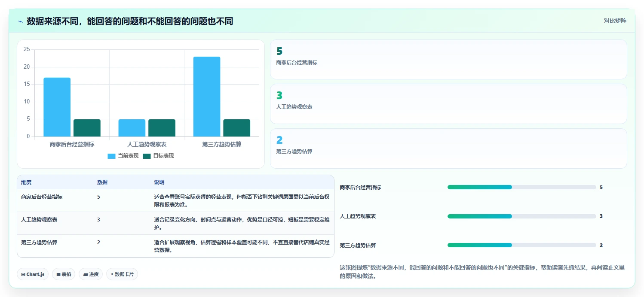Viewport: 644px width, 297px height.
Task: Click the progress bar for 第三方趋势估算
Action: click(521, 245)
